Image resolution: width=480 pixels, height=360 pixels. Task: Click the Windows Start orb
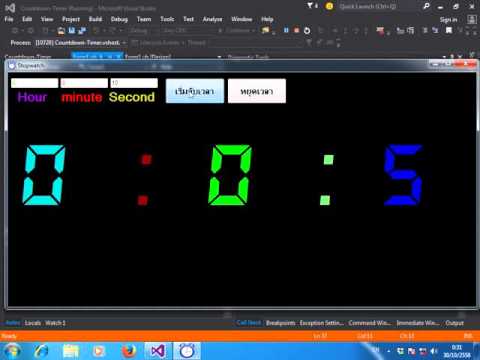pyautogui.click(x=12, y=351)
